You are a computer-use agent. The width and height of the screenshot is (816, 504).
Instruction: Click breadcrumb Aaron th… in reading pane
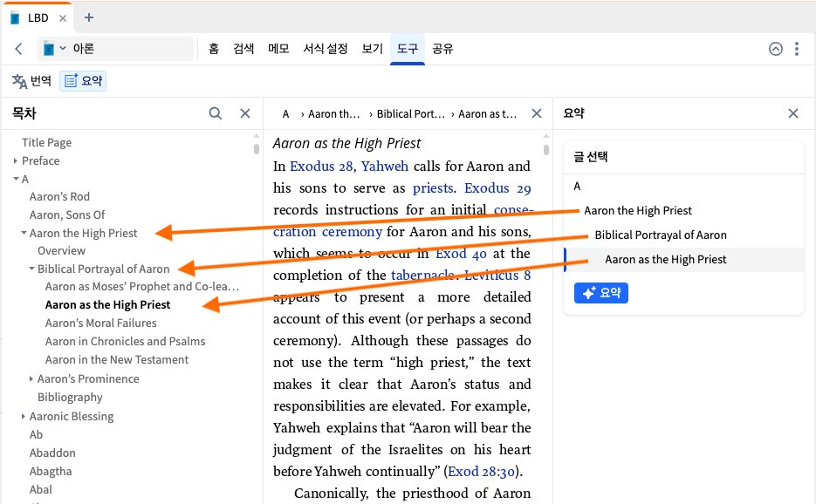coord(333,114)
